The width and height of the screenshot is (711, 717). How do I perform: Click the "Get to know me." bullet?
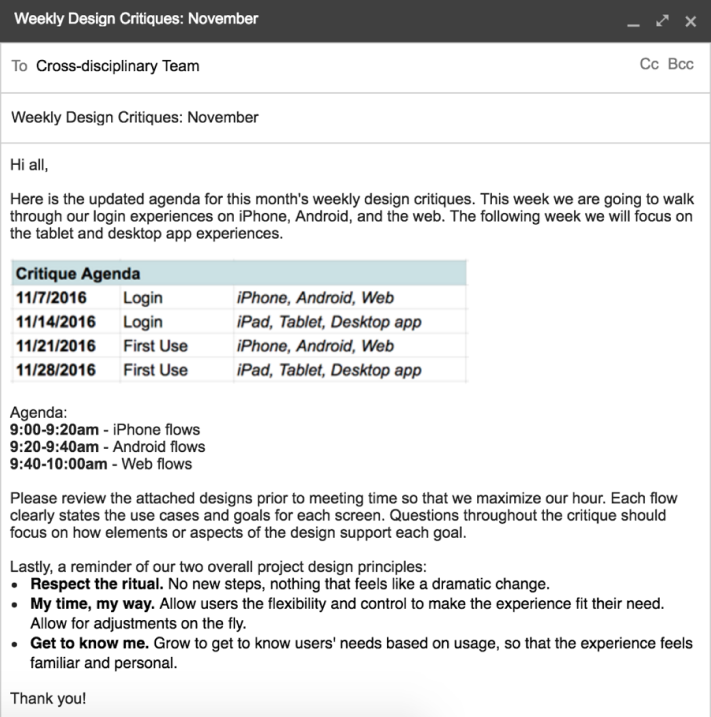[90, 645]
